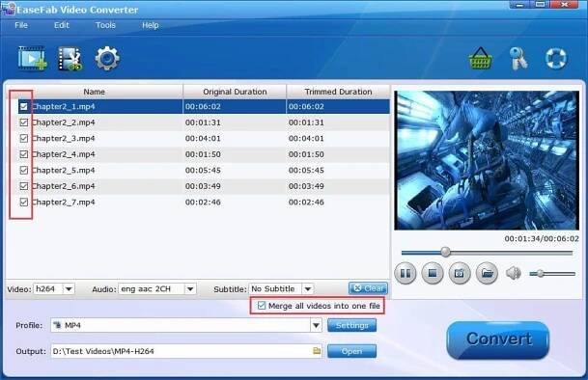This screenshot has width=588, height=380.
Task: Open the Edit menu
Action: (x=62, y=25)
